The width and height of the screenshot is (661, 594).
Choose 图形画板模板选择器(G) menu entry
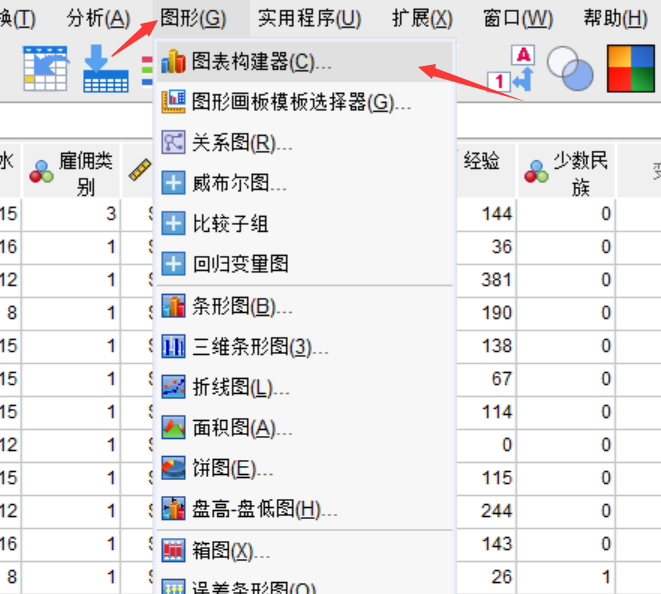point(305,102)
